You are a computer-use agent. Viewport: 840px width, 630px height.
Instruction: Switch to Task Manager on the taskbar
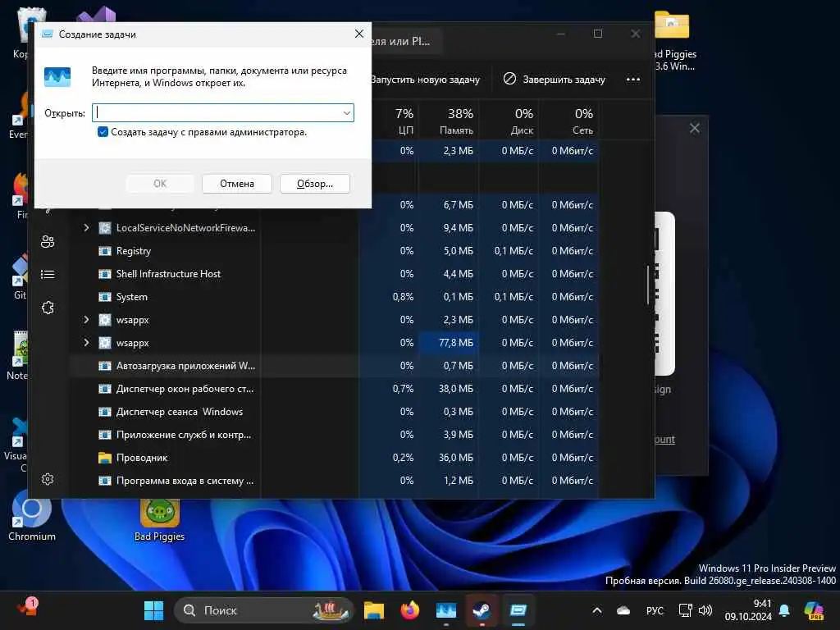point(446,610)
